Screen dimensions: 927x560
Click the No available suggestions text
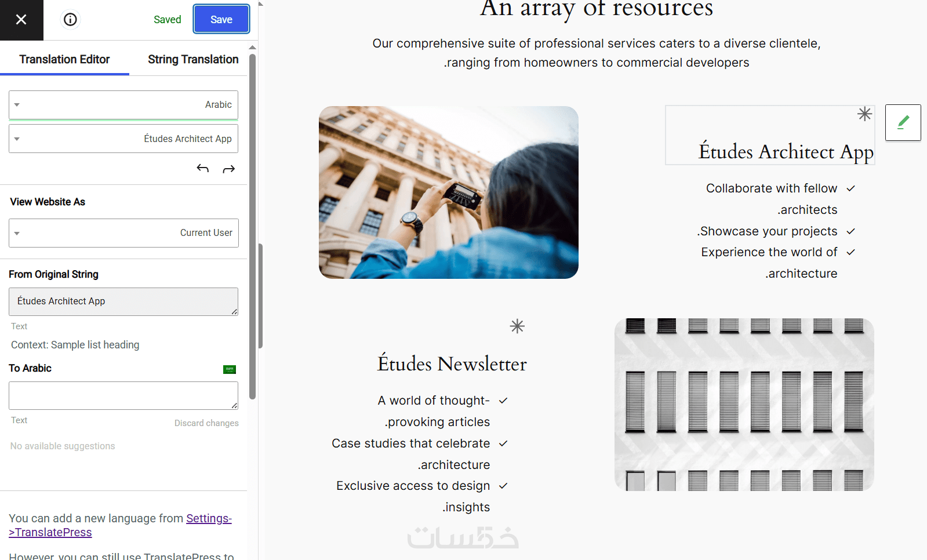pyautogui.click(x=63, y=446)
